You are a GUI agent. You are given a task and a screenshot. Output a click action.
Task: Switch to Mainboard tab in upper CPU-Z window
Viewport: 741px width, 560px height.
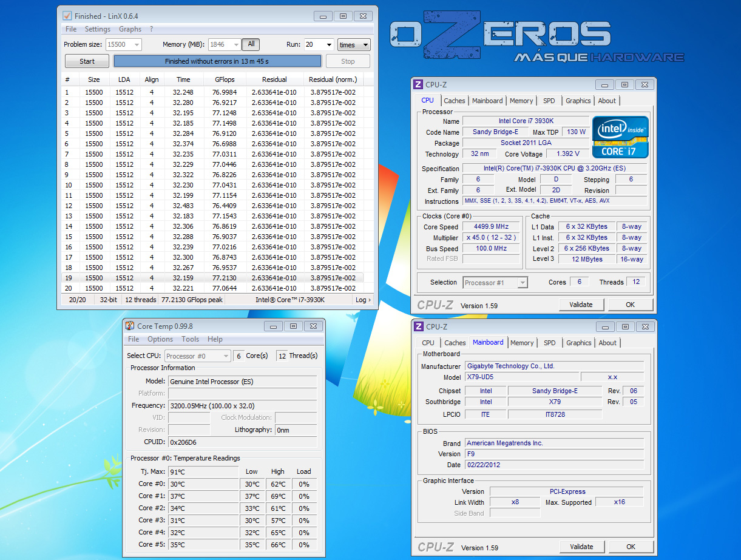point(487,101)
